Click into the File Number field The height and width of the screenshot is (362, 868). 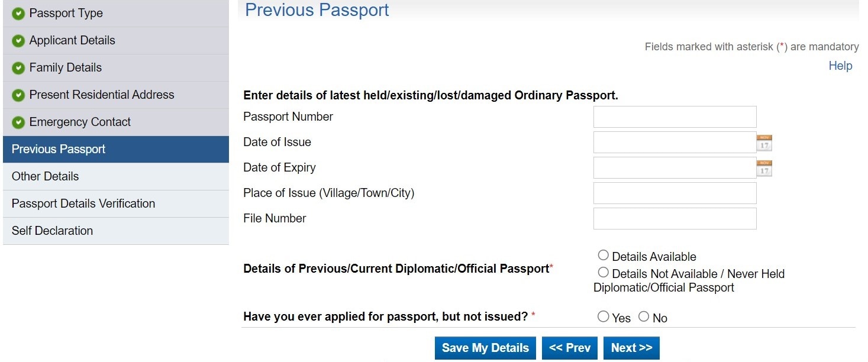click(675, 219)
